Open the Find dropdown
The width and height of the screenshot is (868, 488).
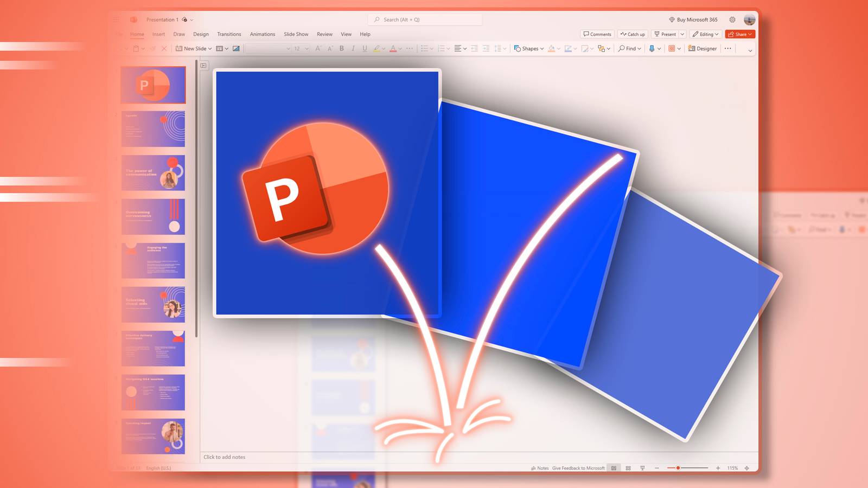point(629,48)
